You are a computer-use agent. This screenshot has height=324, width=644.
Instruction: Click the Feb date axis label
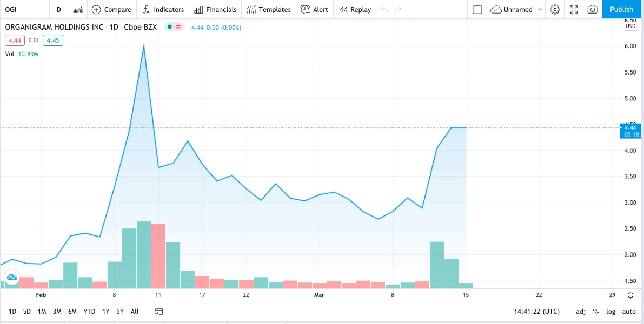pyautogui.click(x=40, y=295)
